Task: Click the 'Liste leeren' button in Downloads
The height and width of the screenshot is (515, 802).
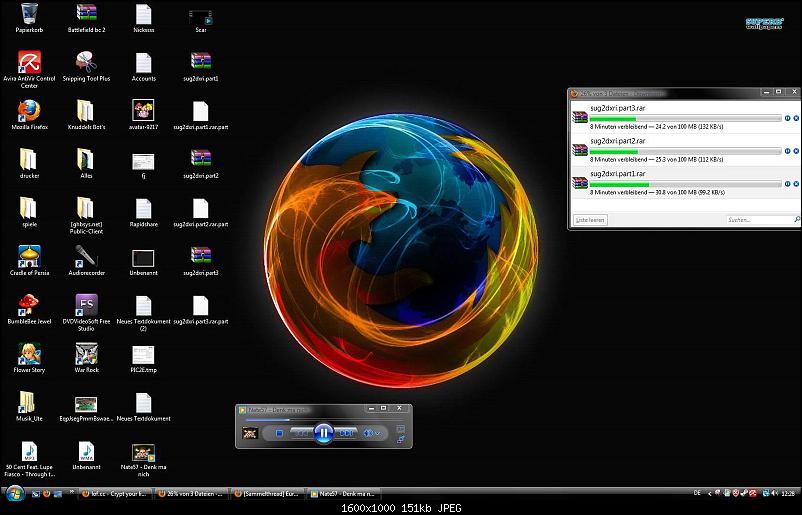Action: [x=590, y=220]
